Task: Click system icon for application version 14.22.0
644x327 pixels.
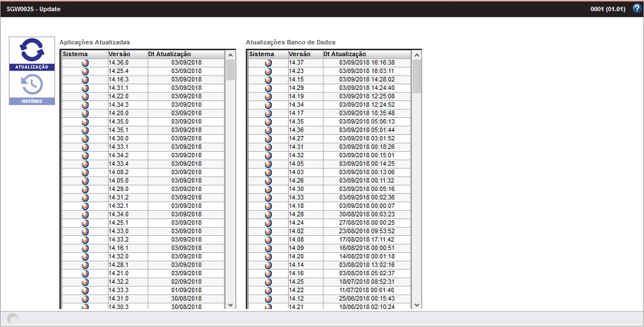Action: point(85,97)
